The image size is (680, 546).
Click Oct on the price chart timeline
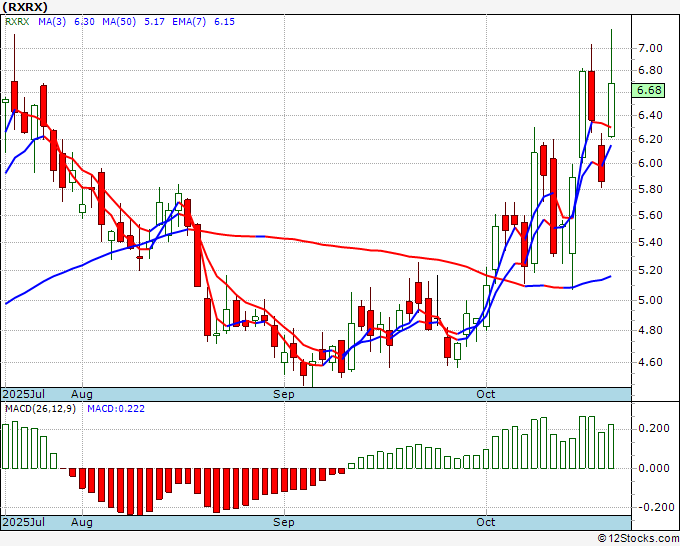(486, 394)
